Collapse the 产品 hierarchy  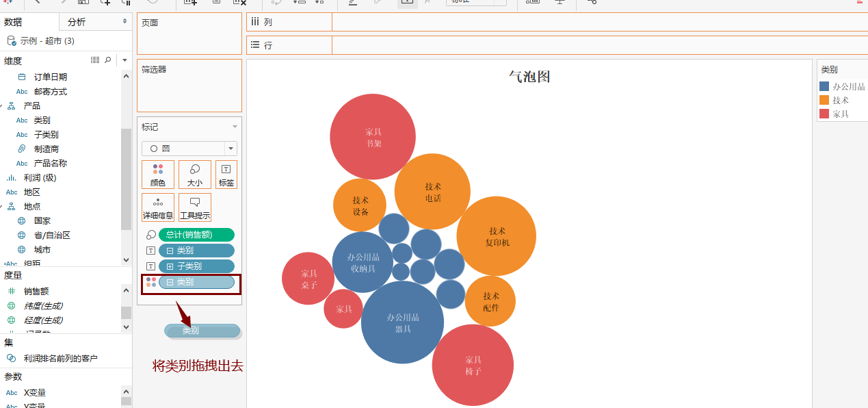[3, 106]
